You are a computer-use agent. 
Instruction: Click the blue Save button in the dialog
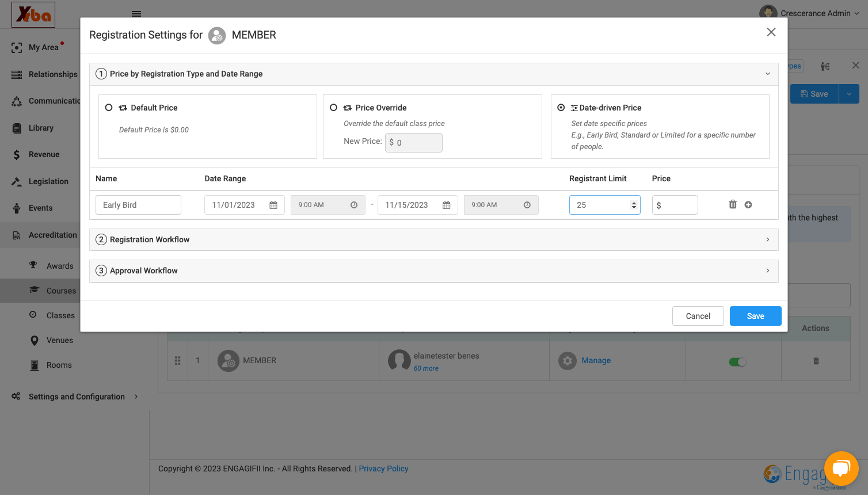tap(756, 316)
